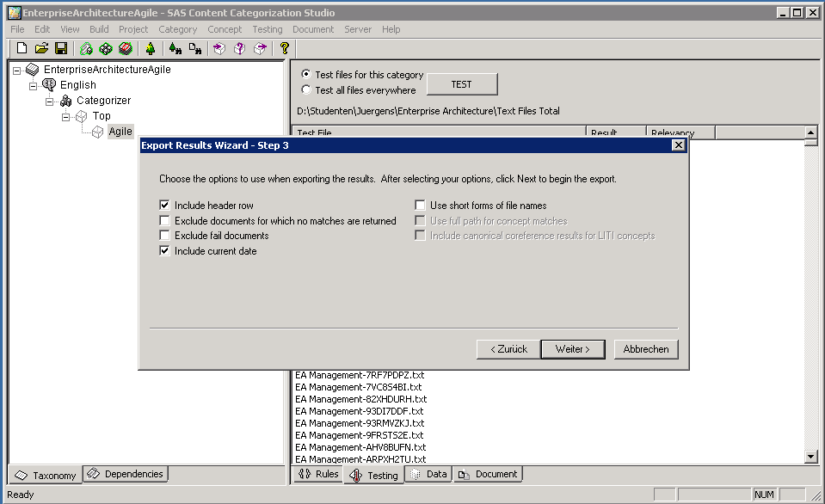Collapse the Top category node
The width and height of the screenshot is (825, 504).
point(65,117)
